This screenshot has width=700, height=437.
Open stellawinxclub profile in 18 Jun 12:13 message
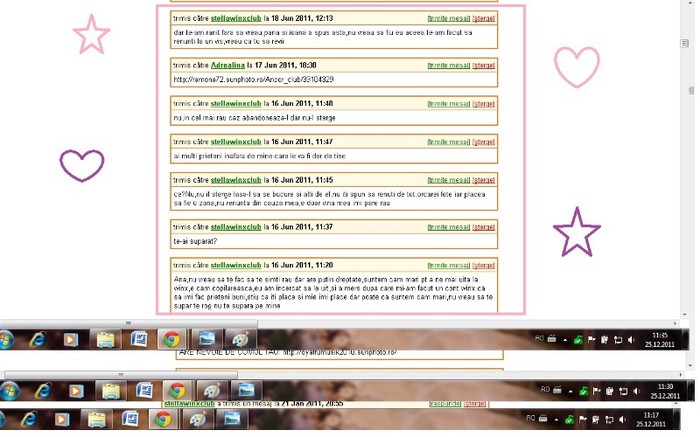[x=232, y=18]
